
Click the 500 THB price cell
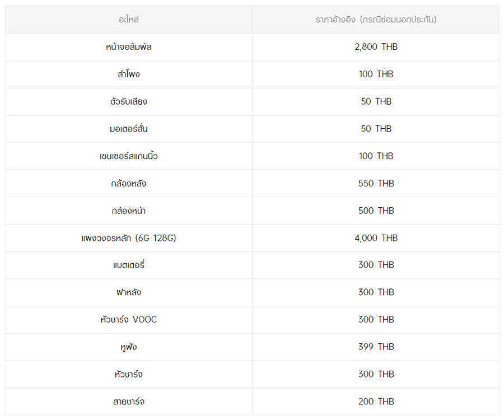pos(376,211)
